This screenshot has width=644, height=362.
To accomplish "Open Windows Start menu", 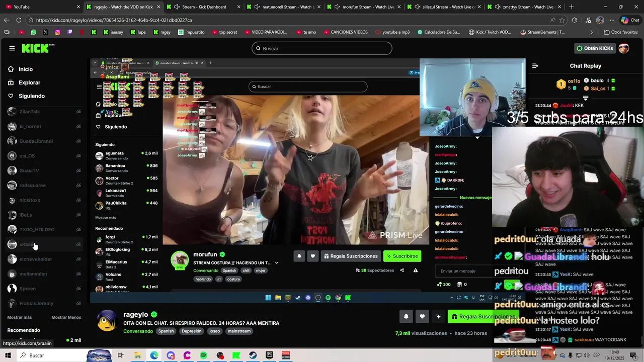I will (x=8, y=355).
